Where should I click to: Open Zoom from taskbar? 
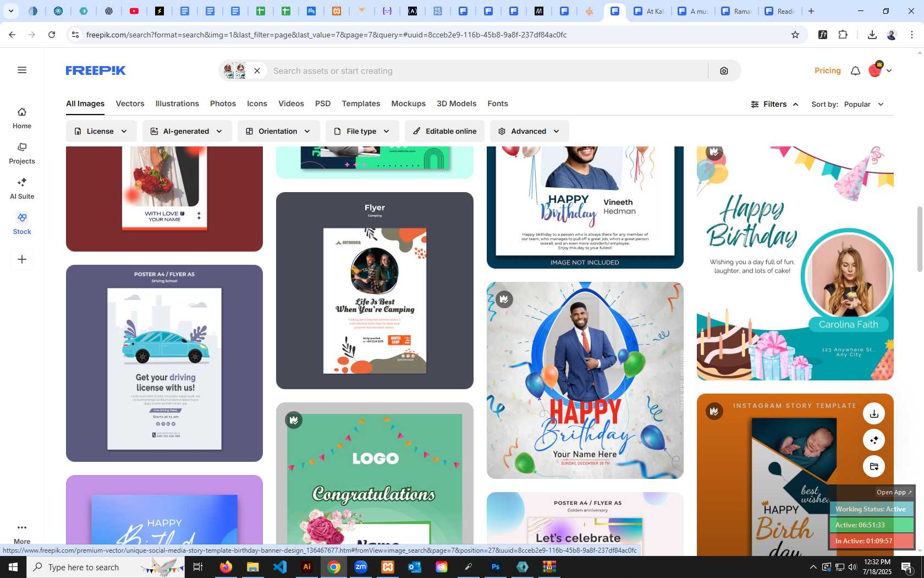click(361, 567)
